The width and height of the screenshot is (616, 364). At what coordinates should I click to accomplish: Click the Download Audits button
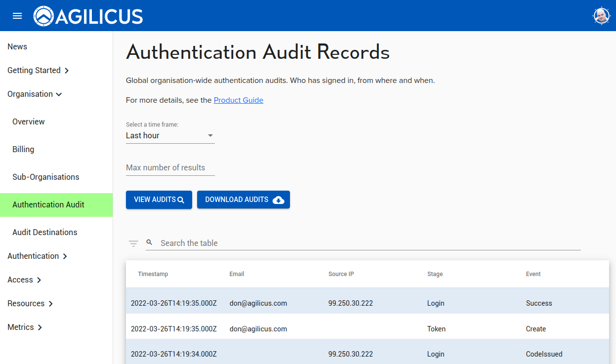point(243,200)
